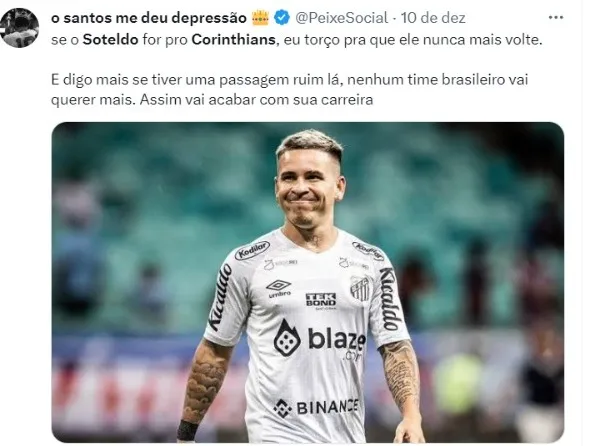The height and width of the screenshot is (446, 601).
Task: Click the crown emoji after display name
Action: (260, 18)
